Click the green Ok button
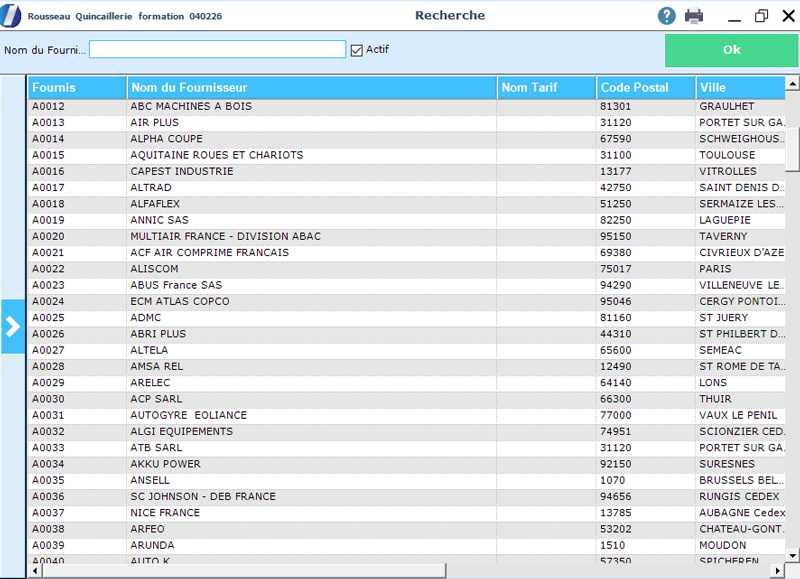This screenshot has height=579, width=800. [x=731, y=50]
